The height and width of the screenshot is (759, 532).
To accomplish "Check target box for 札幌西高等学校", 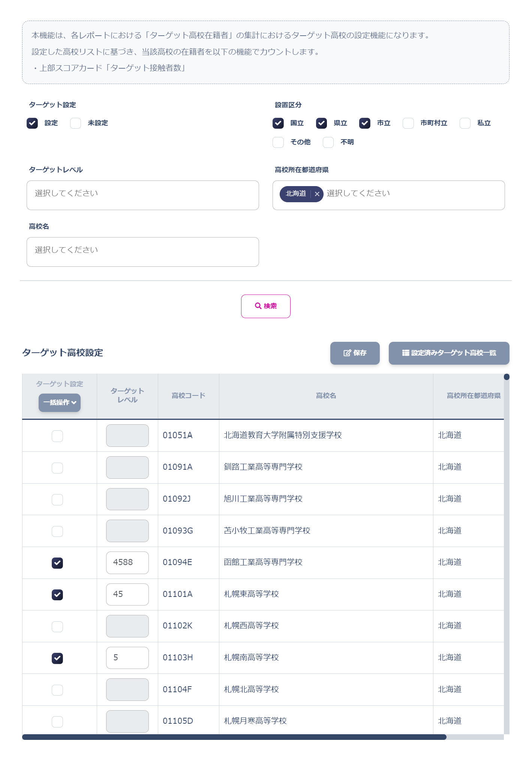I will tap(57, 627).
